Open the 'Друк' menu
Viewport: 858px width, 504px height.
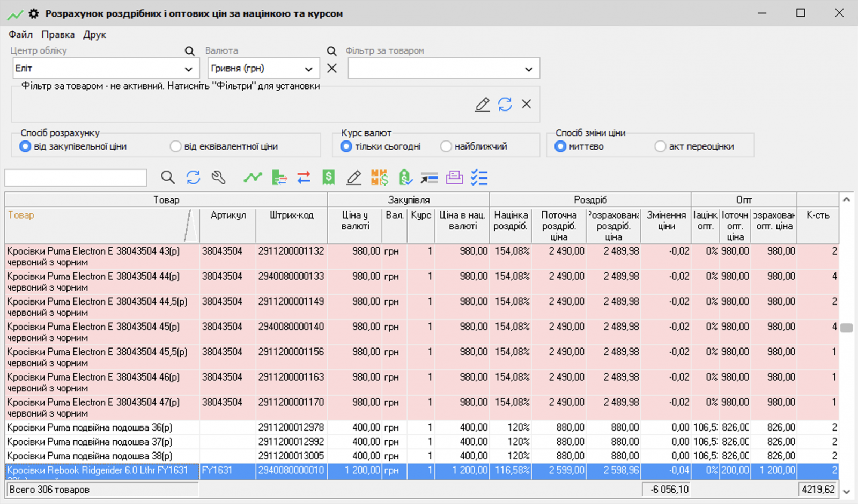94,35
